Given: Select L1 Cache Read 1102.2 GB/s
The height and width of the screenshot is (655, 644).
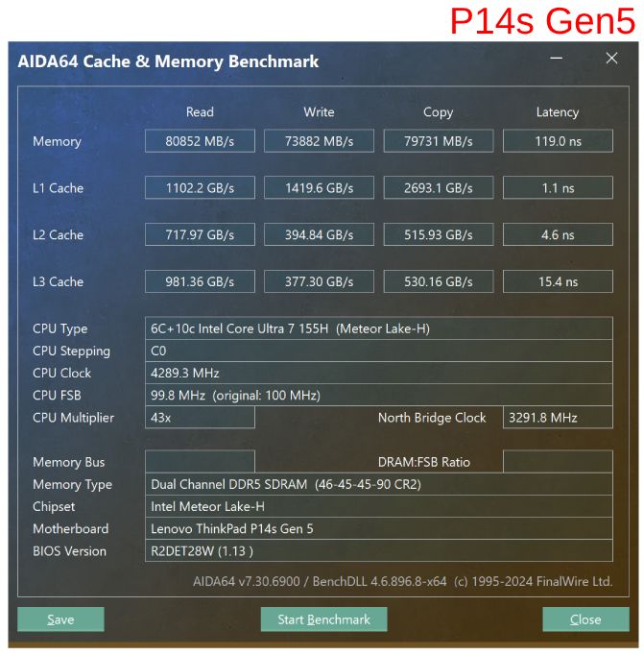Looking at the screenshot, I should tap(200, 187).
